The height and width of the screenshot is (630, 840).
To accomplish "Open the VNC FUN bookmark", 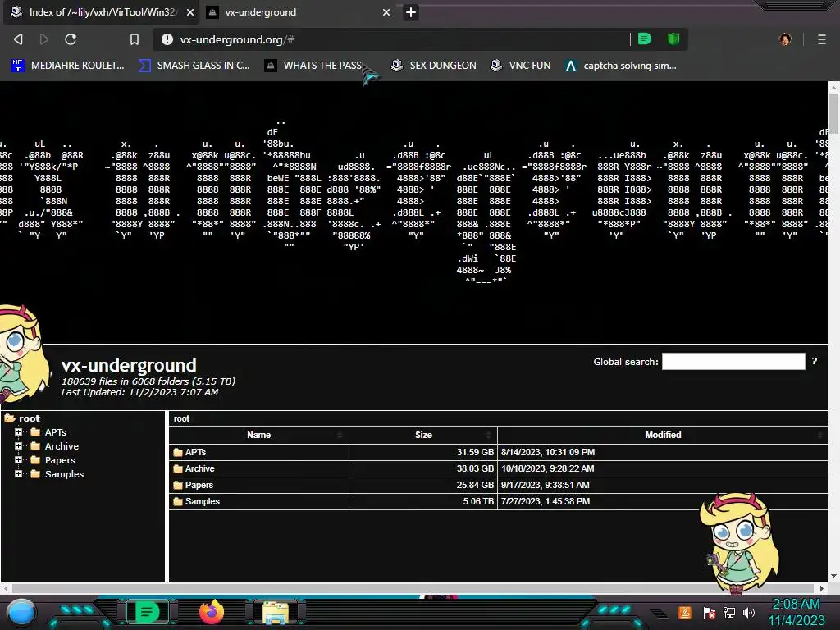I will point(521,66).
